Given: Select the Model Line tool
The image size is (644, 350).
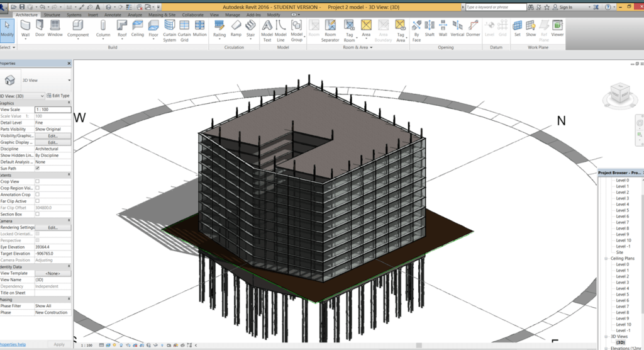Looking at the screenshot, I should 280,31.
